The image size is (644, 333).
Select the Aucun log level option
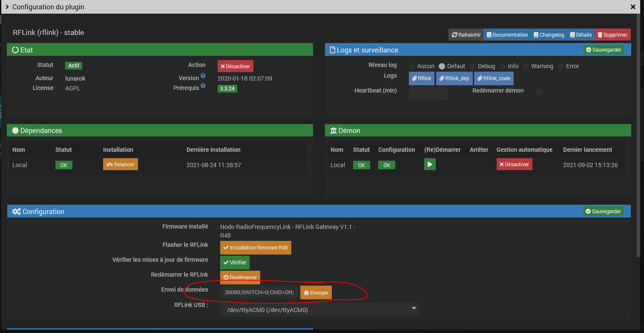(x=412, y=66)
